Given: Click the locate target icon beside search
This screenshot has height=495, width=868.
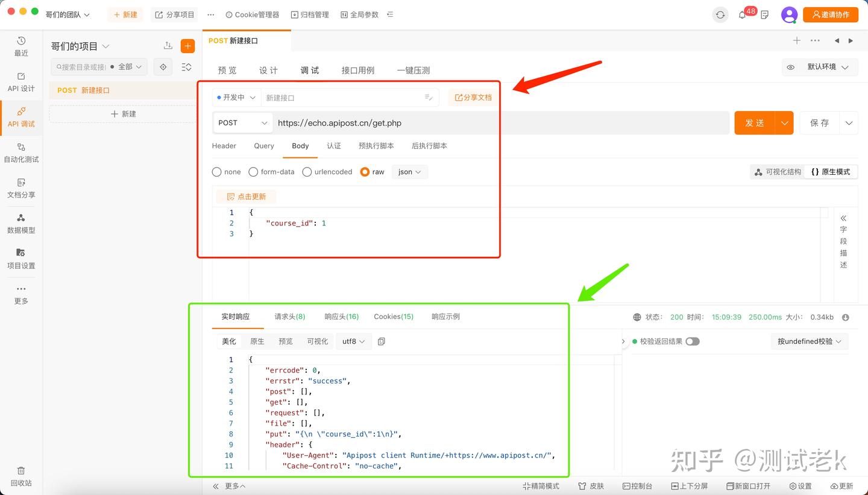Looking at the screenshot, I should (163, 67).
